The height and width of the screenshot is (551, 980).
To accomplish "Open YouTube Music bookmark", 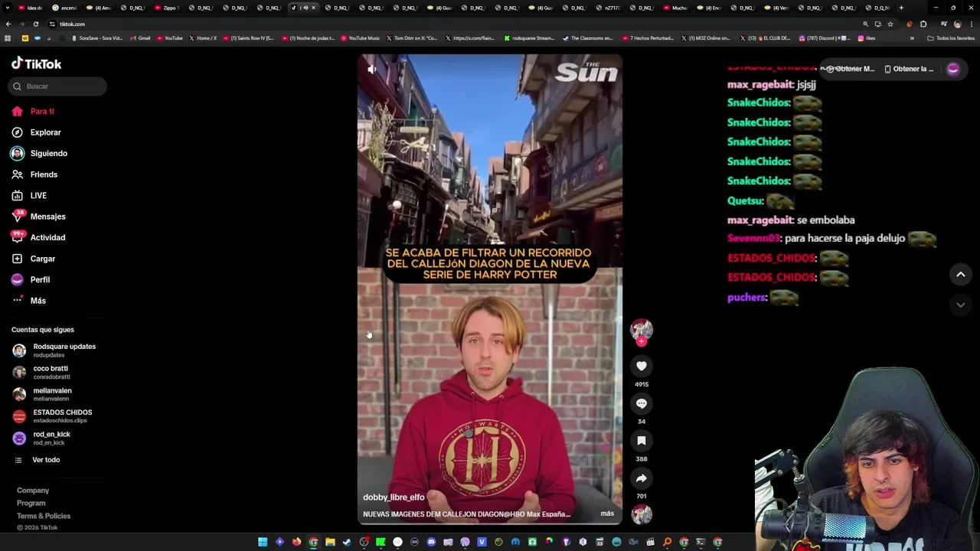I will point(361,38).
